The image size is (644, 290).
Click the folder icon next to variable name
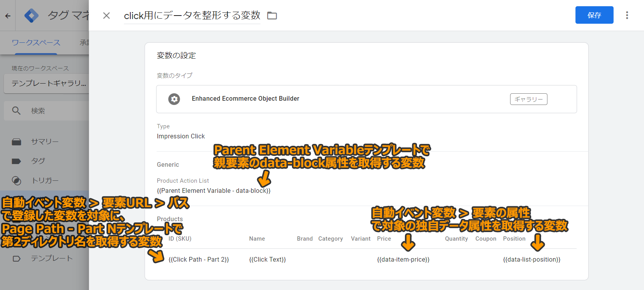pyautogui.click(x=272, y=16)
